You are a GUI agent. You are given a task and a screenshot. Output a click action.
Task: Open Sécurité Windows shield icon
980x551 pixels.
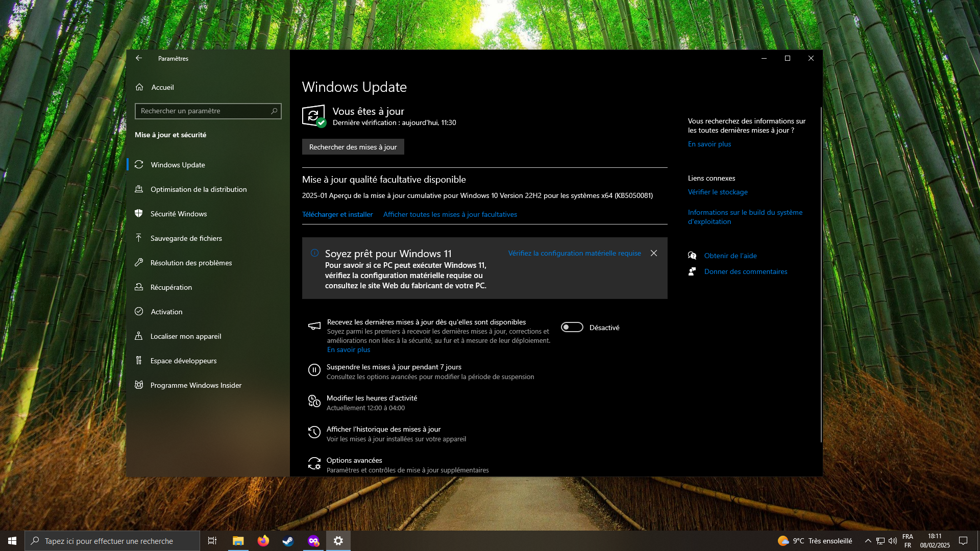(x=139, y=213)
